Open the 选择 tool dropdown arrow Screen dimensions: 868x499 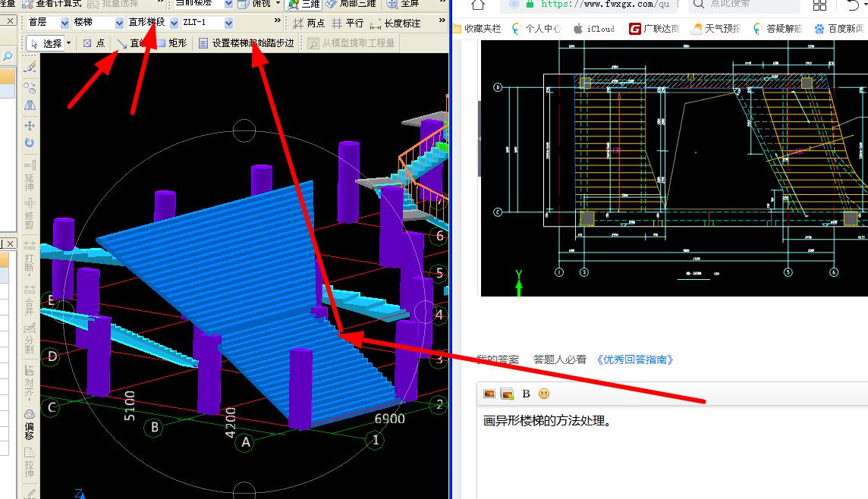[68, 42]
